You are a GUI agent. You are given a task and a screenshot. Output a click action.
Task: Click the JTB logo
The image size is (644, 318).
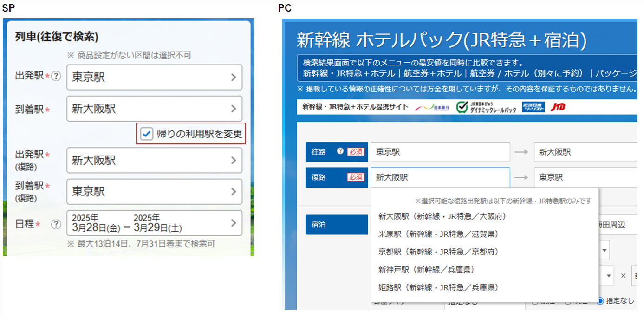[558, 107]
